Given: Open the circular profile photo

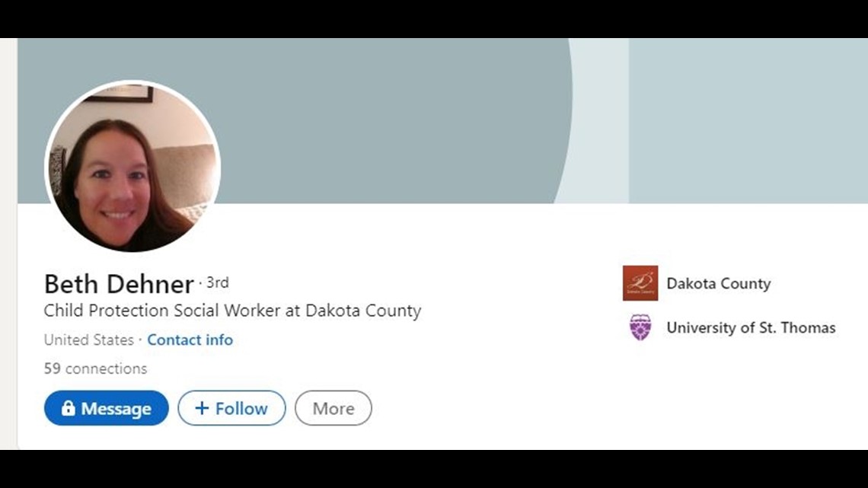Looking at the screenshot, I should coord(132,166).
